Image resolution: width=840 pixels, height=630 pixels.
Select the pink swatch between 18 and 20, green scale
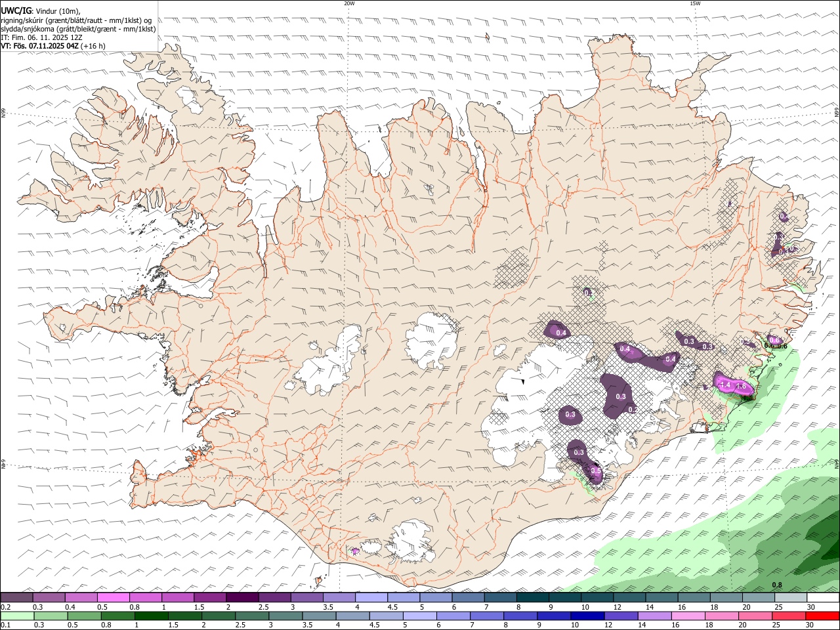click(721, 616)
